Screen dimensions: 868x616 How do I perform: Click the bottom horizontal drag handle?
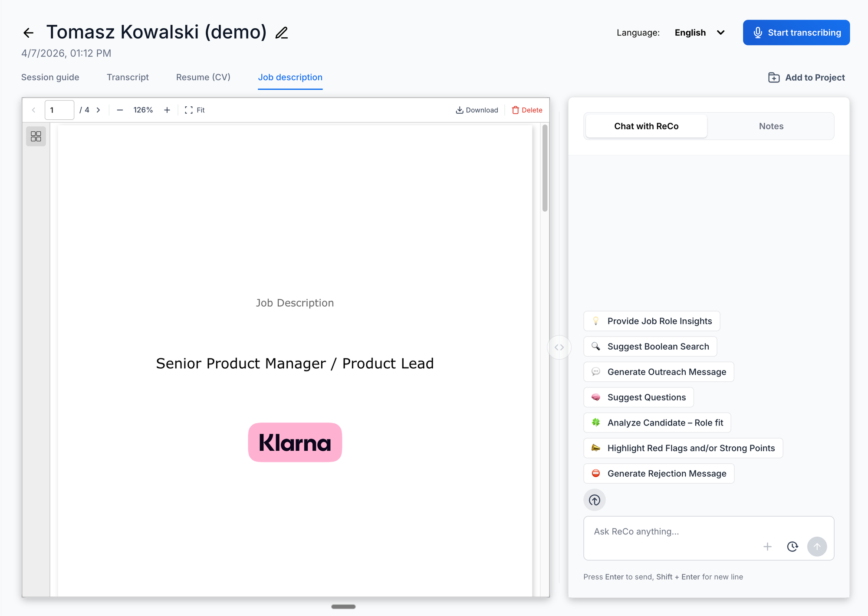[343, 607]
